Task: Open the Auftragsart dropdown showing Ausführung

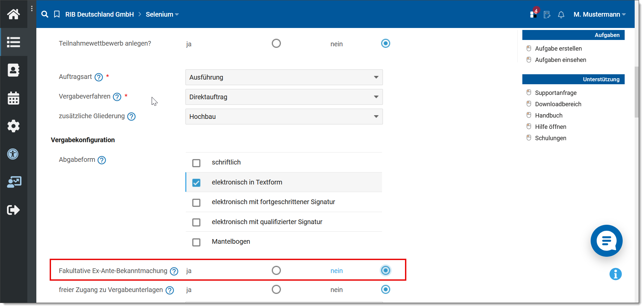Action: (284, 77)
